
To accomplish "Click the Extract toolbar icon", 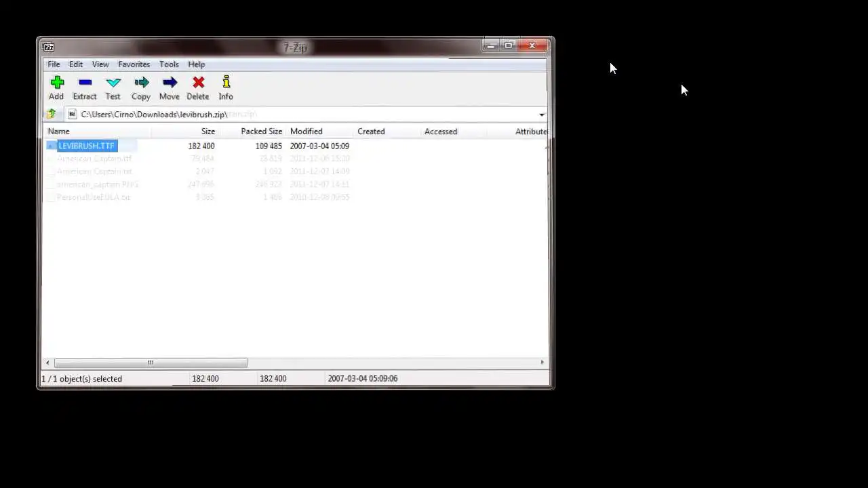I will 85,87.
